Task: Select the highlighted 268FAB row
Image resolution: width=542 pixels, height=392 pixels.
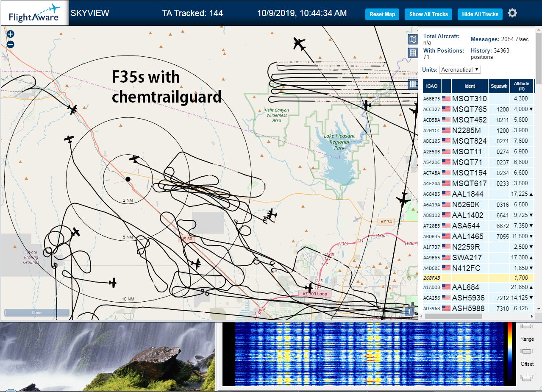Action: (x=478, y=278)
